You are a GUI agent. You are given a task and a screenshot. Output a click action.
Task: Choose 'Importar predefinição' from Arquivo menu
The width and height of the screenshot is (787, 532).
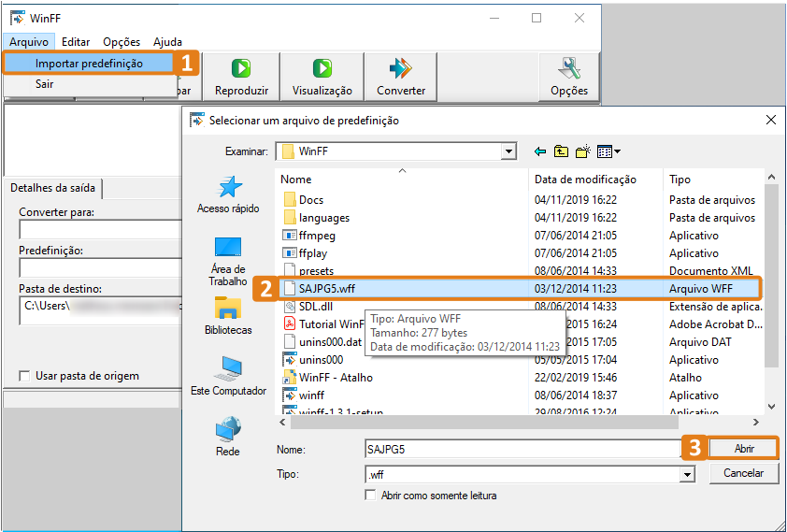click(x=89, y=64)
